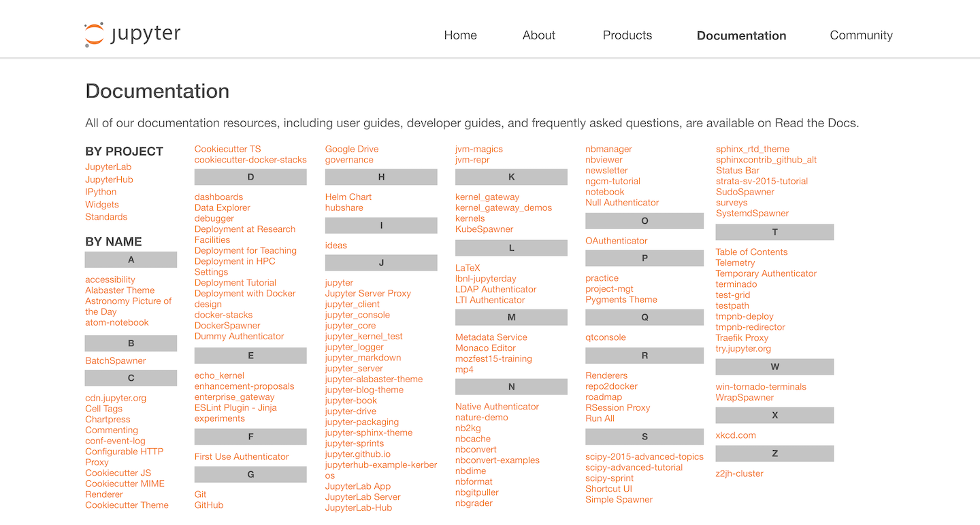This screenshot has height=525, width=980.
Task: Click the Jupyter logo
Action: (133, 35)
